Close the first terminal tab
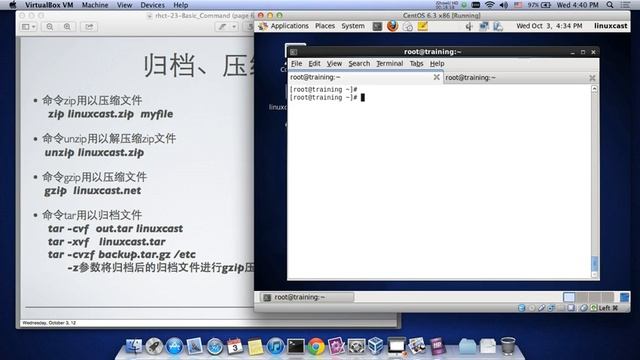This screenshot has width=640, height=360. tap(436, 77)
